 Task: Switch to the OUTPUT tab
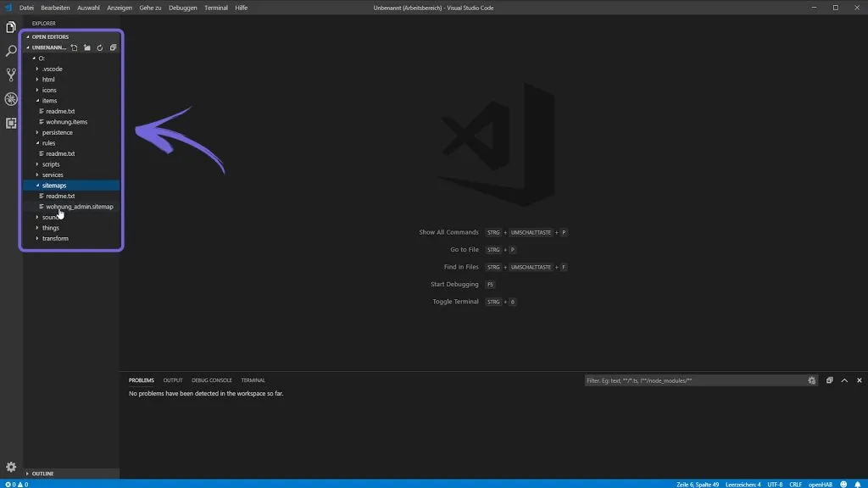(x=173, y=380)
